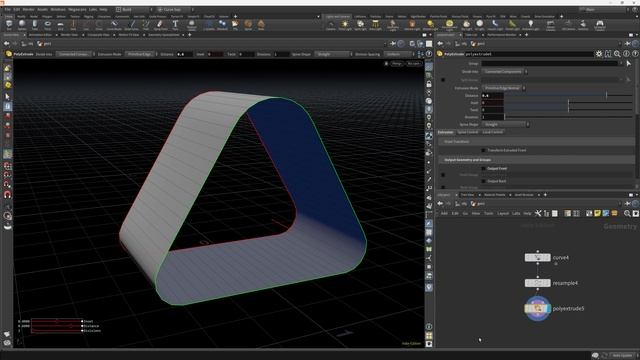The width and height of the screenshot is (640, 360).
Task: Click the group selection arrow icon
Action: (x=629, y=64)
